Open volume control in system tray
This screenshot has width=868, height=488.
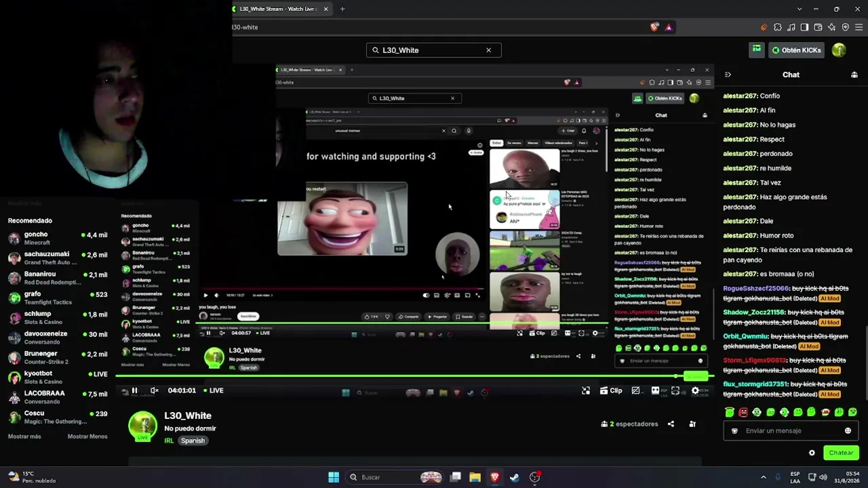pos(823,477)
